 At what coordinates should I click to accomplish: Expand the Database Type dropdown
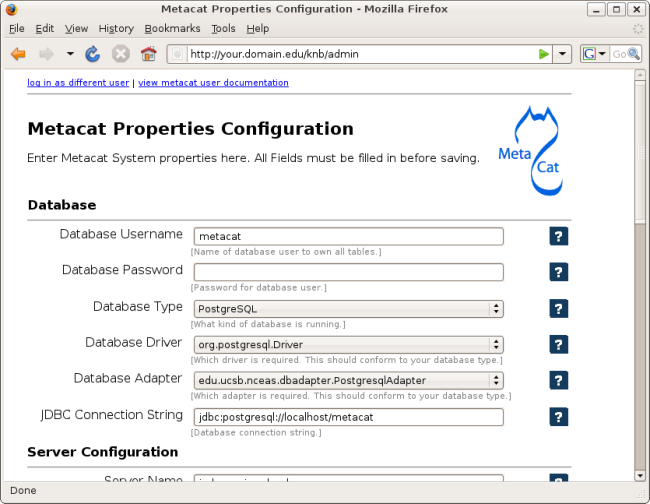coord(495,309)
